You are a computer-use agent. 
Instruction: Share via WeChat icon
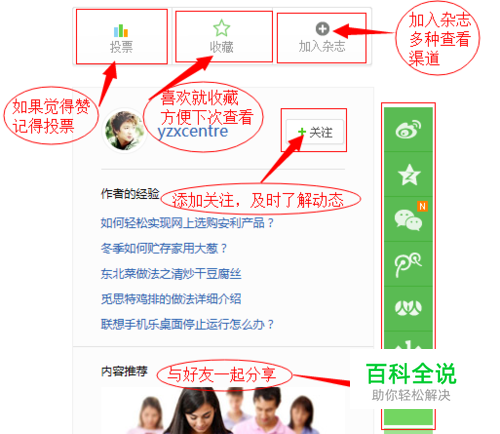(408, 219)
